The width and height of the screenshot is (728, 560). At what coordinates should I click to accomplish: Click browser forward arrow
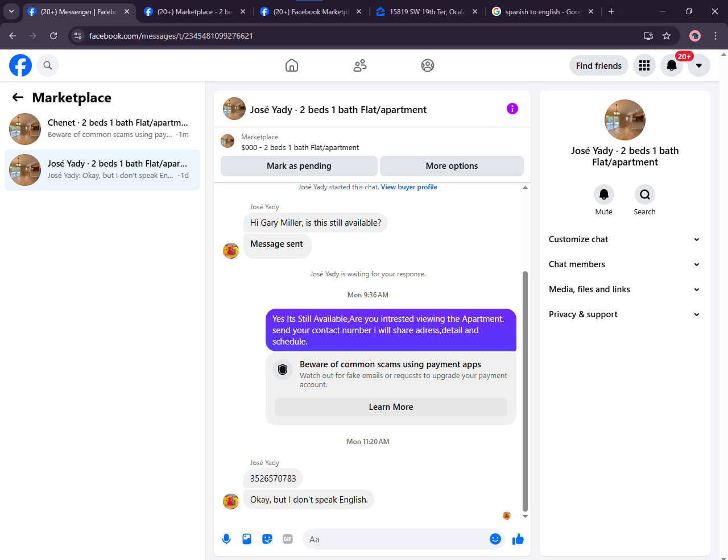[x=33, y=36]
